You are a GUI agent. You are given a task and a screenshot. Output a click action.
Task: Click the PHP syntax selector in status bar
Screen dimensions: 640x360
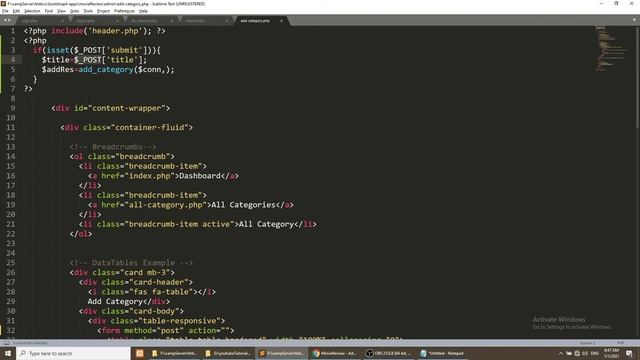click(620, 343)
